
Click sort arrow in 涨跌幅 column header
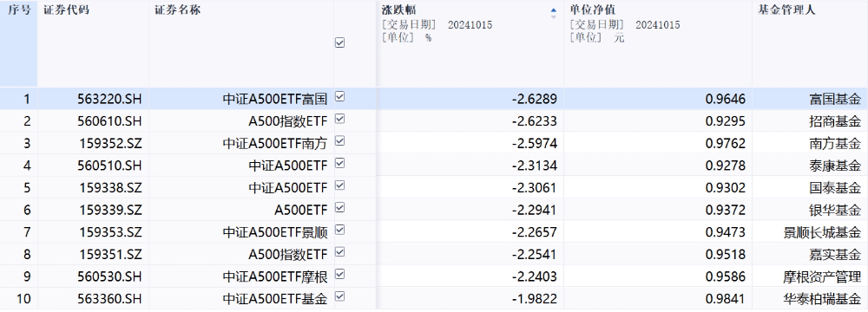point(554,13)
